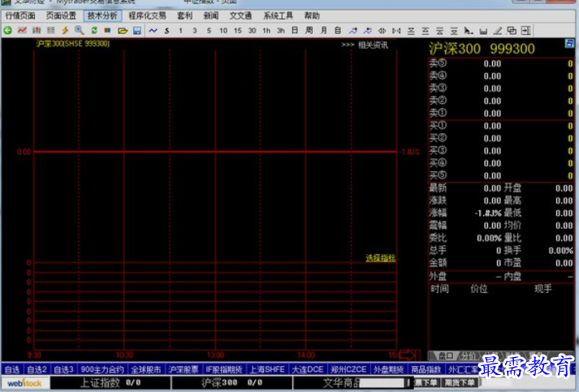Click the blue floppy disk save icon
Image resolution: width=579 pixels, height=392 pixels.
click(x=137, y=31)
